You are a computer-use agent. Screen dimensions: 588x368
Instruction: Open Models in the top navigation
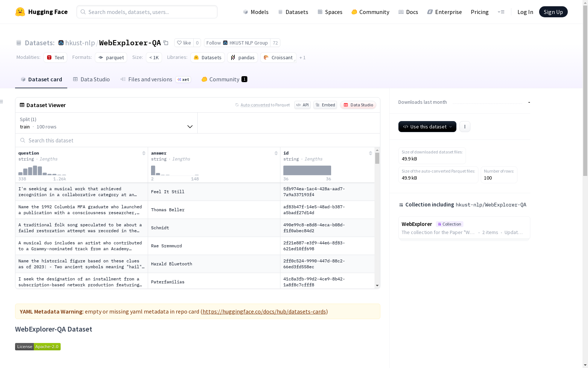coord(256,12)
